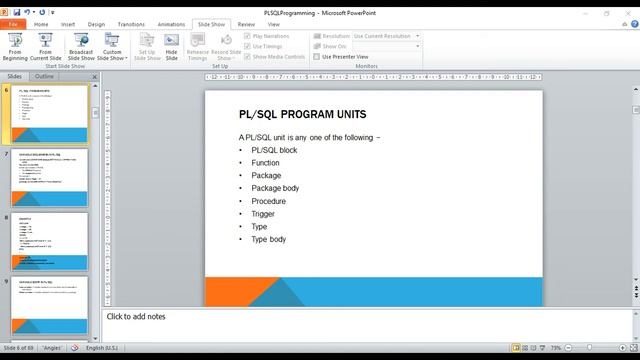Viewport: 640px width, 360px height.
Task: Open Set Up Slide Show dialog
Action: 147,47
